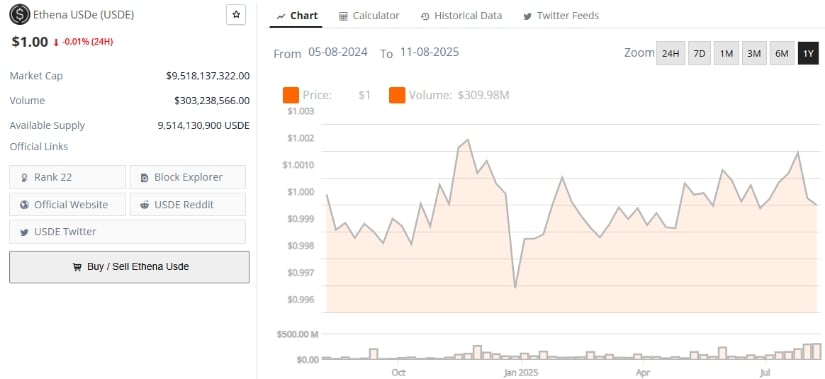
Task: Edit the To date 11-08-2025
Action: pos(429,52)
